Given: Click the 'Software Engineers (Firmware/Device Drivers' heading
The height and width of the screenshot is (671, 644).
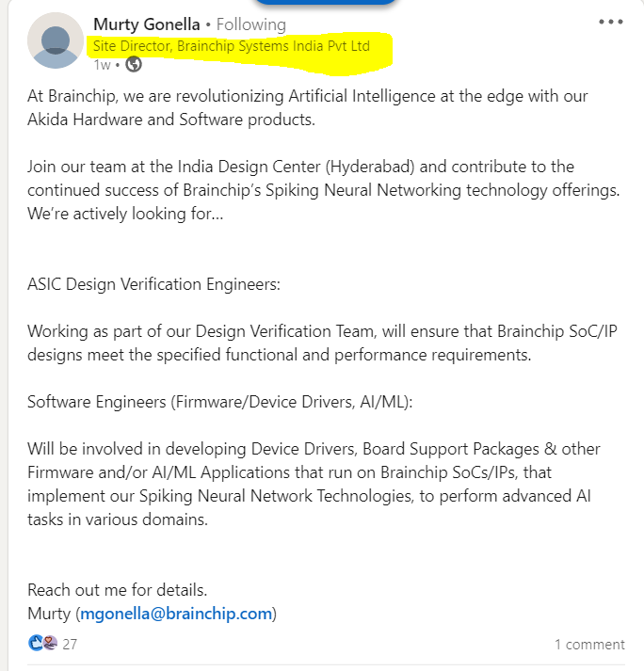Looking at the screenshot, I should click(x=220, y=402).
